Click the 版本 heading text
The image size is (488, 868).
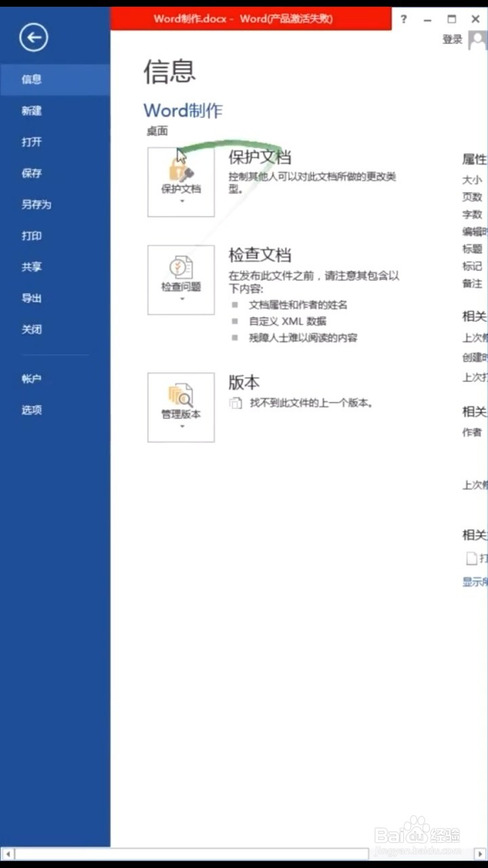244,382
